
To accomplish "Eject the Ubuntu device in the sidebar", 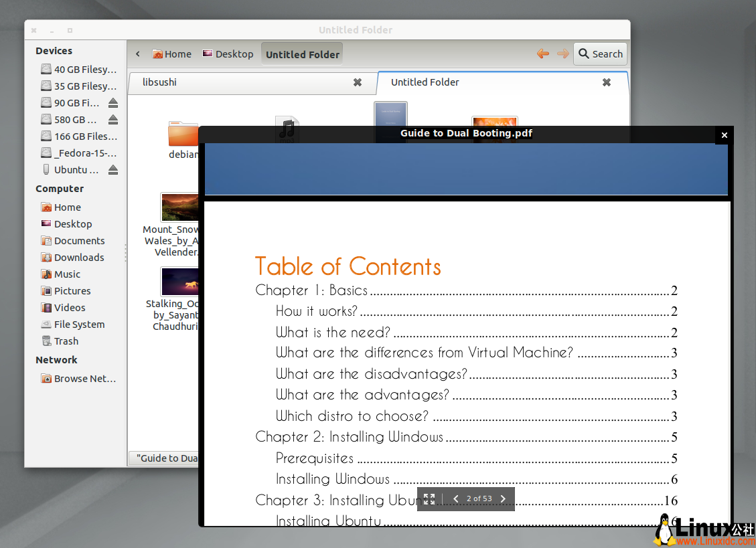I will coord(113,170).
